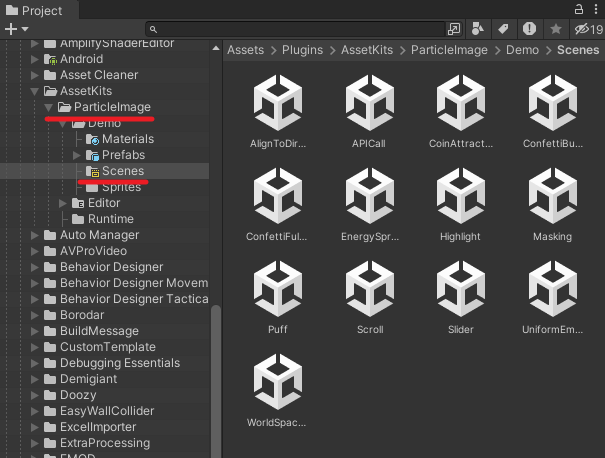The height and width of the screenshot is (458, 605).
Task: Select the APICall scene icon
Action: click(370, 103)
